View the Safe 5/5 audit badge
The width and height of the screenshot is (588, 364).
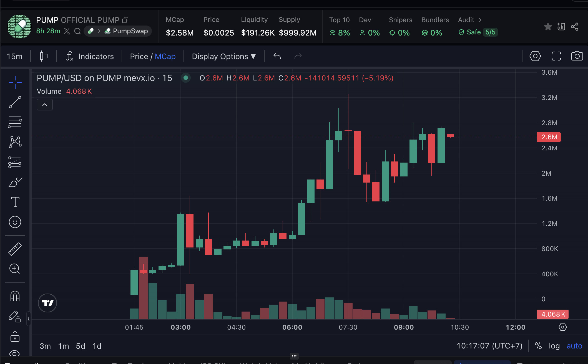(478, 32)
